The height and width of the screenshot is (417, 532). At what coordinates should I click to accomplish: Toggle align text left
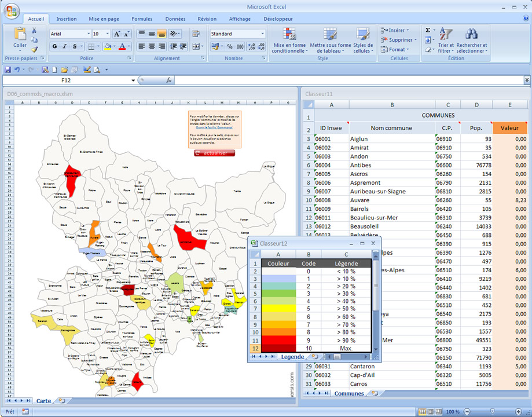pos(142,46)
